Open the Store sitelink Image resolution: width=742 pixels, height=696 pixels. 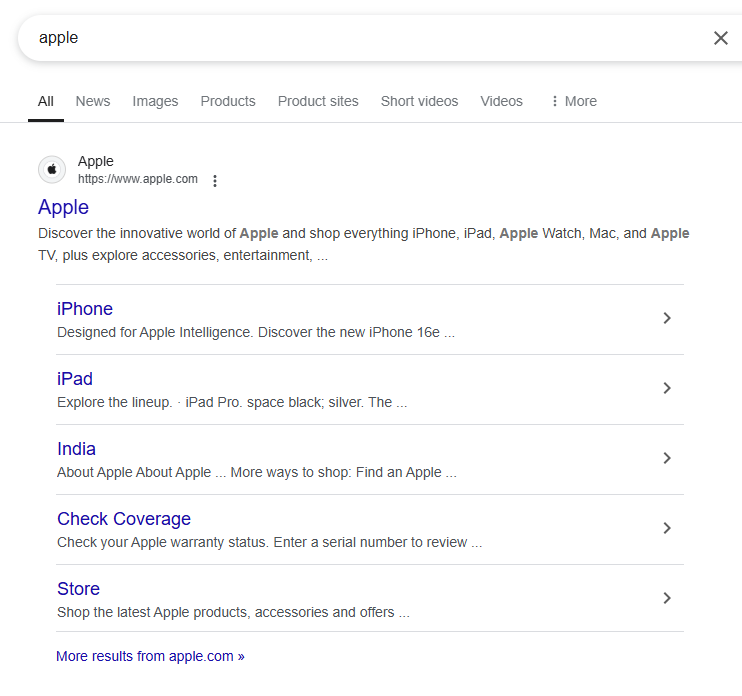[x=79, y=589]
